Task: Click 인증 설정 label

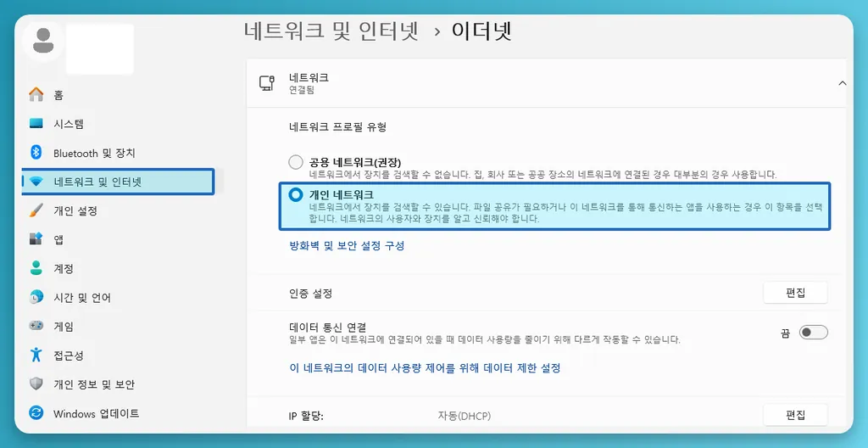Action: tap(310, 294)
